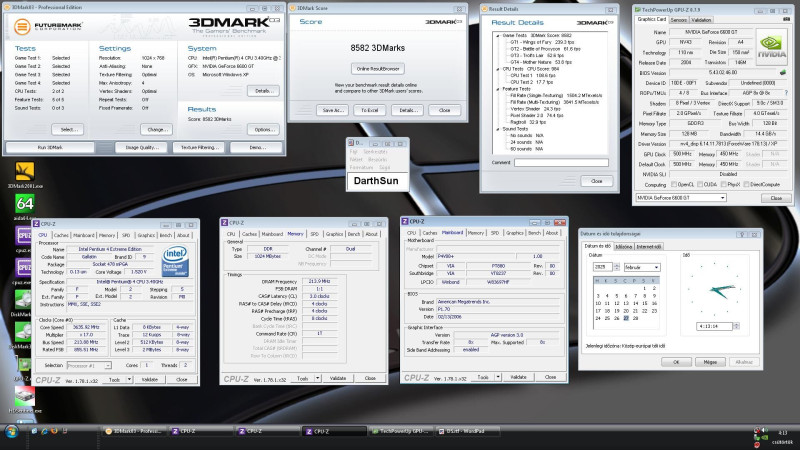Click the Bus Interface question mark in GPU-Z
Screen dimensions: 800x450
coord(786,93)
